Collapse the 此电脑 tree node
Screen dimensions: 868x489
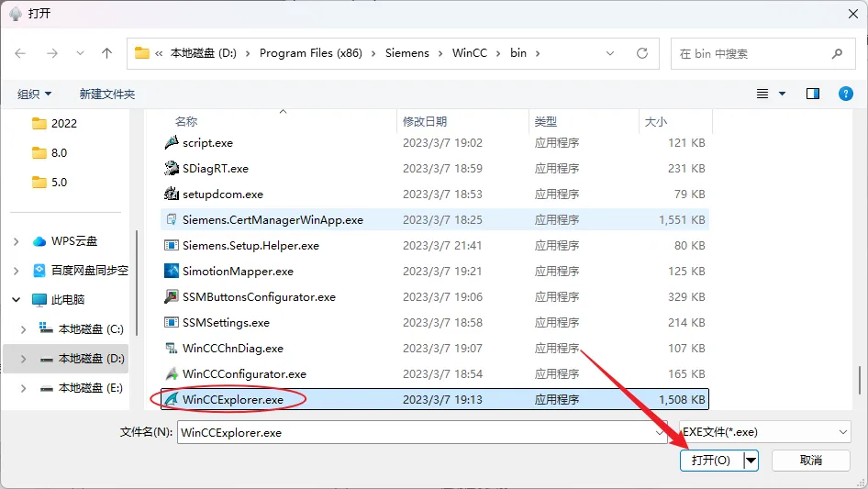16,300
